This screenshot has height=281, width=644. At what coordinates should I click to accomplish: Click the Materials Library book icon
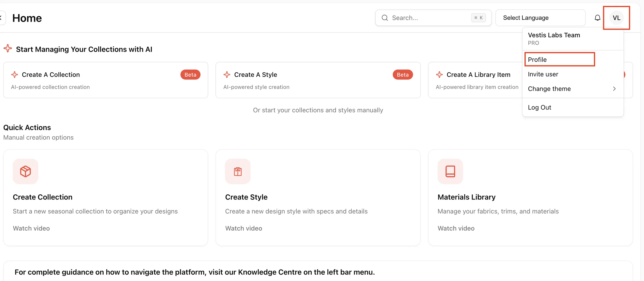(450, 171)
